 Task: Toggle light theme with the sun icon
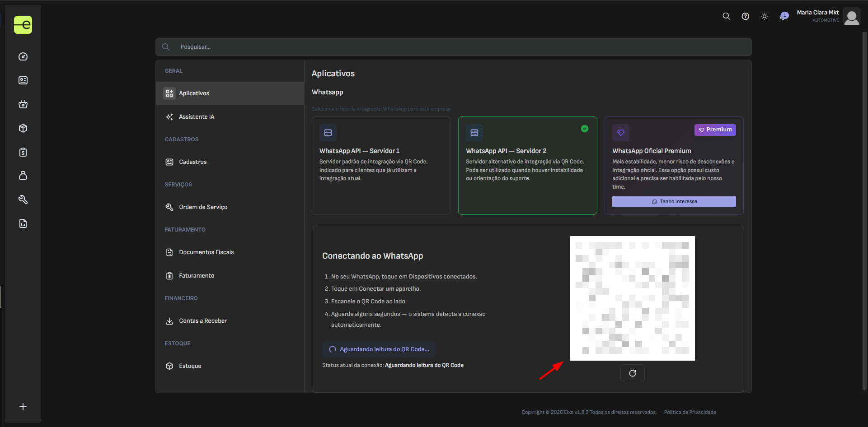765,16
